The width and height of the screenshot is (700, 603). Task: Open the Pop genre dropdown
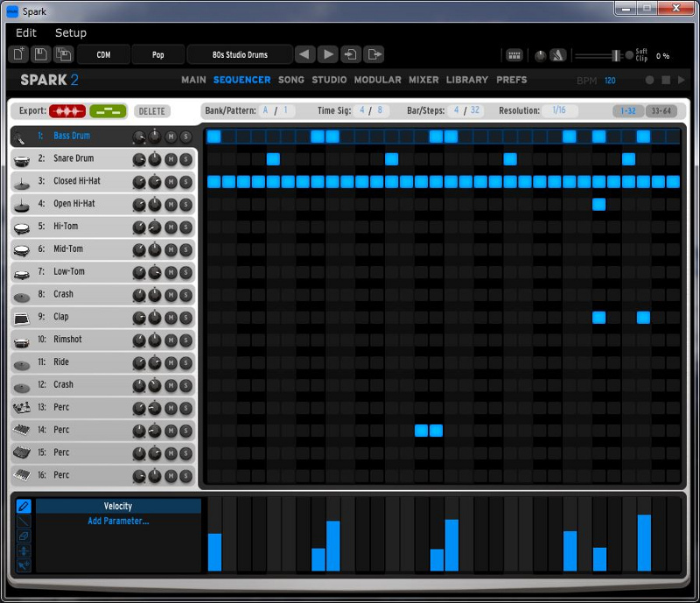point(158,54)
